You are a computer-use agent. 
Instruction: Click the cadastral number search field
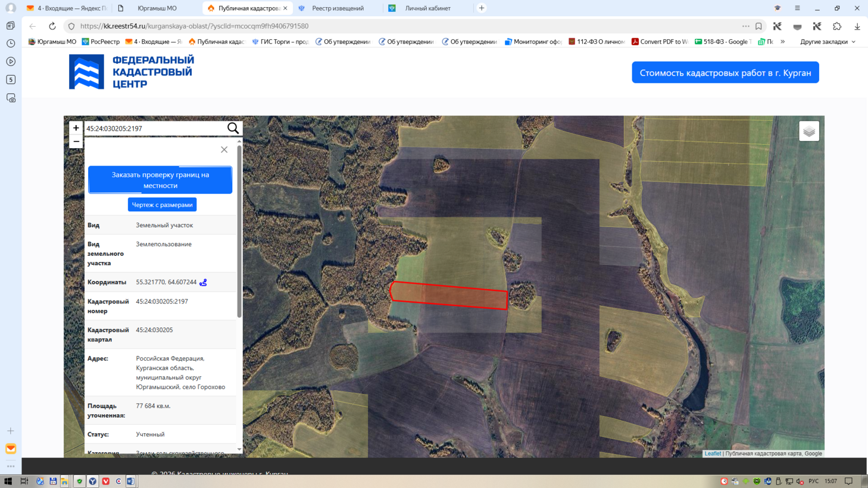coord(155,129)
